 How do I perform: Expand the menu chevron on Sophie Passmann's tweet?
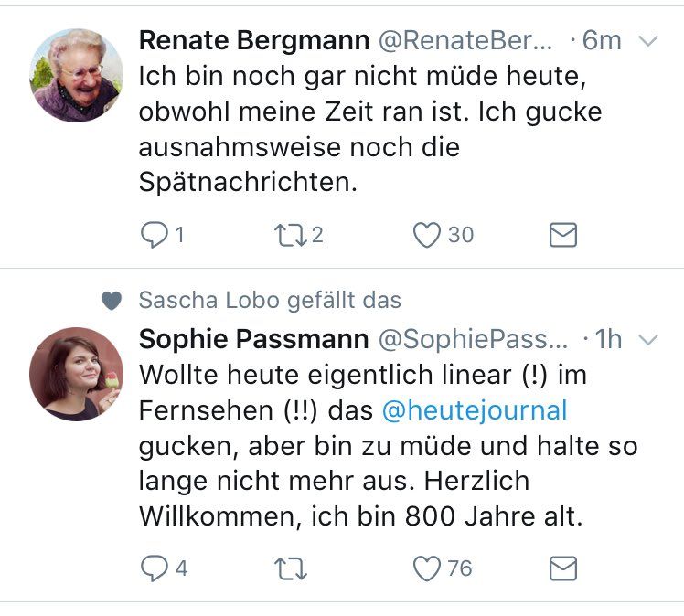point(648,340)
